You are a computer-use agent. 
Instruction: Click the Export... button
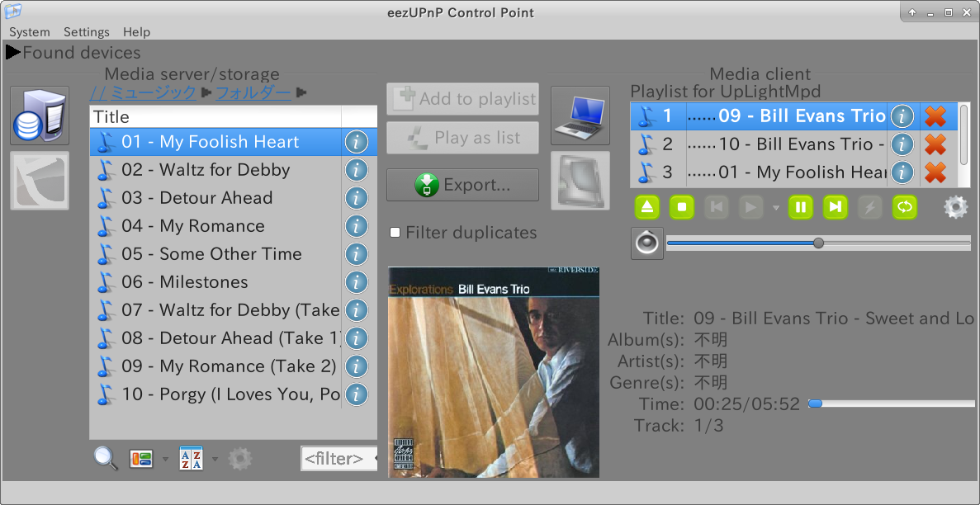(462, 185)
